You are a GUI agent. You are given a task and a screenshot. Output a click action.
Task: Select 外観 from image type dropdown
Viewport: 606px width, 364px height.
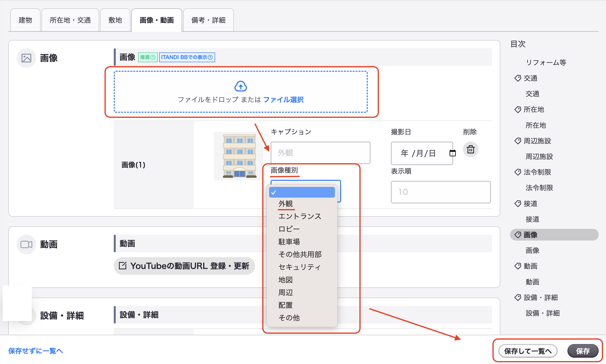coord(302,203)
